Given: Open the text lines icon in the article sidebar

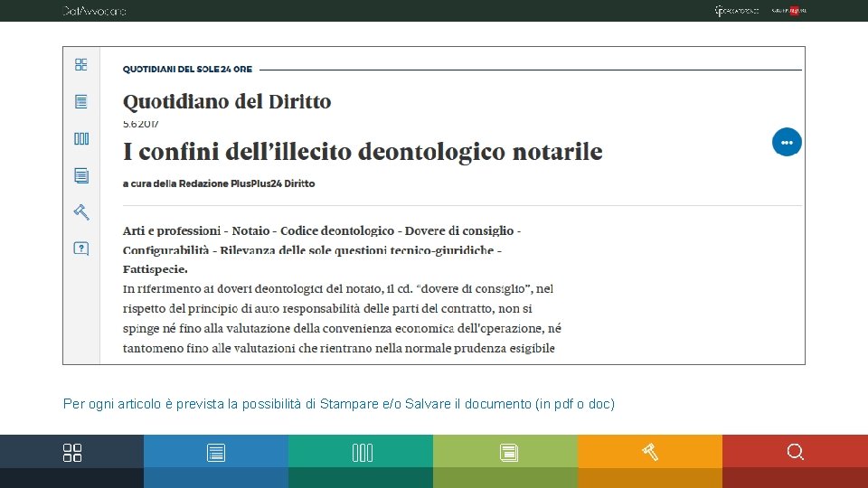Looking at the screenshot, I should pyautogui.click(x=80, y=102).
